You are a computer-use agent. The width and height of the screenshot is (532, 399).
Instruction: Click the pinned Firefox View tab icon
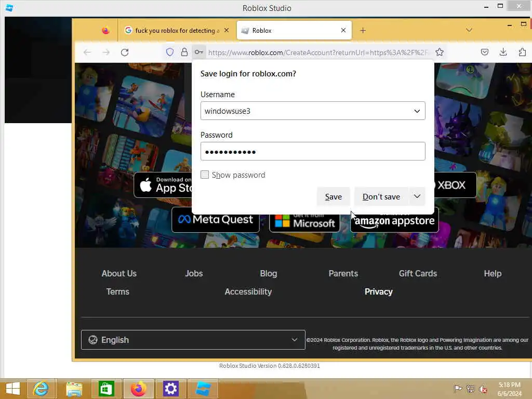[x=105, y=31]
